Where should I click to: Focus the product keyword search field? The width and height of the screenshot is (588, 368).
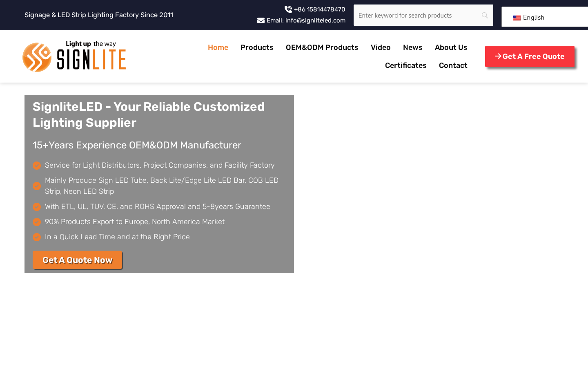[416, 16]
